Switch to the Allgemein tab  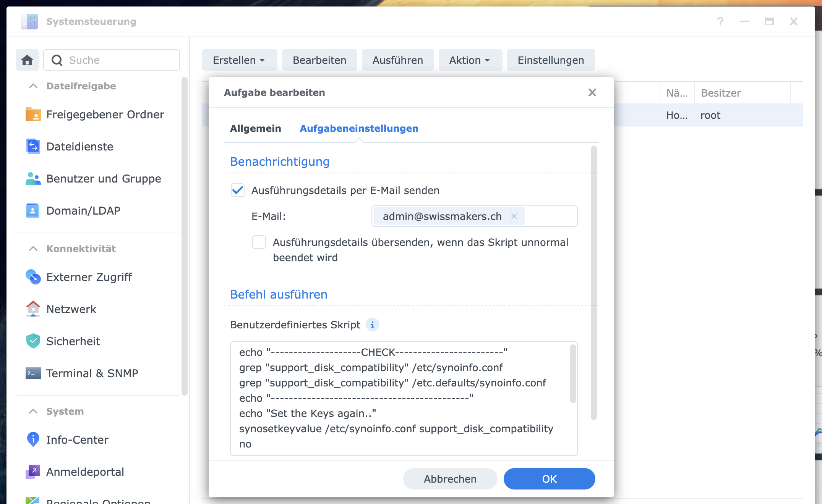(255, 129)
